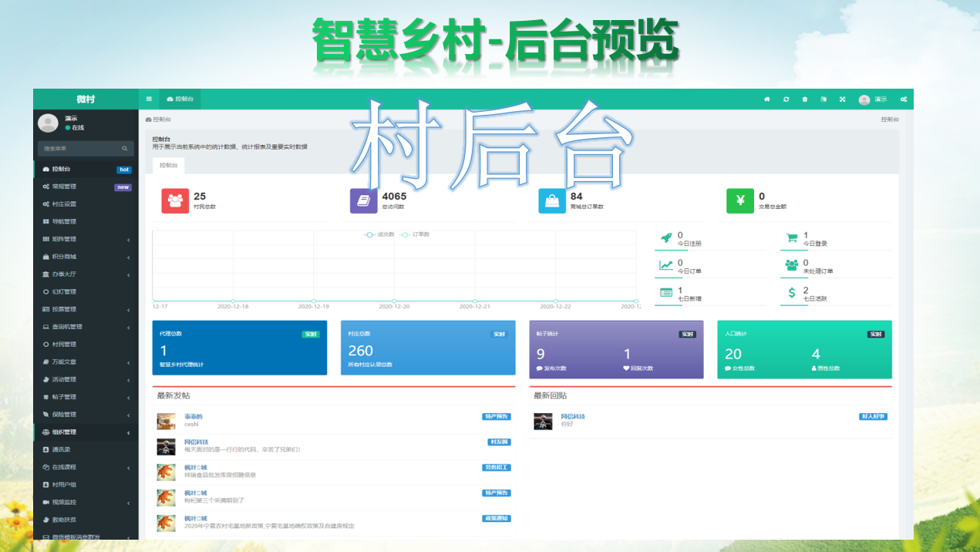
Task: Click the trash icon in the top bar
Action: click(x=805, y=99)
